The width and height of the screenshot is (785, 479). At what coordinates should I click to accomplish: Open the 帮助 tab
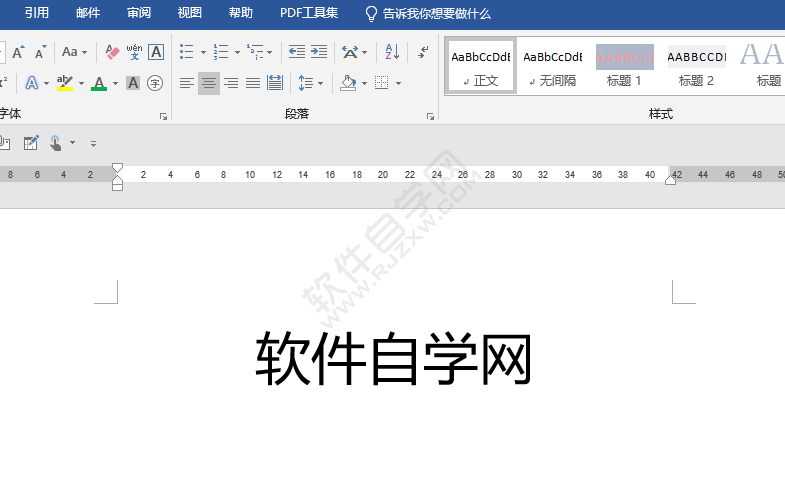point(240,13)
